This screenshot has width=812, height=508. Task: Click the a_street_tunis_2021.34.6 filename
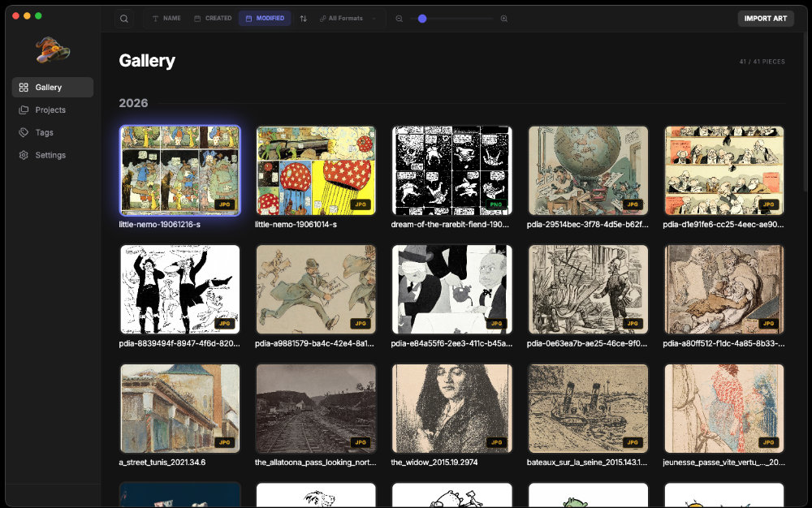pyautogui.click(x=162, y=463)
